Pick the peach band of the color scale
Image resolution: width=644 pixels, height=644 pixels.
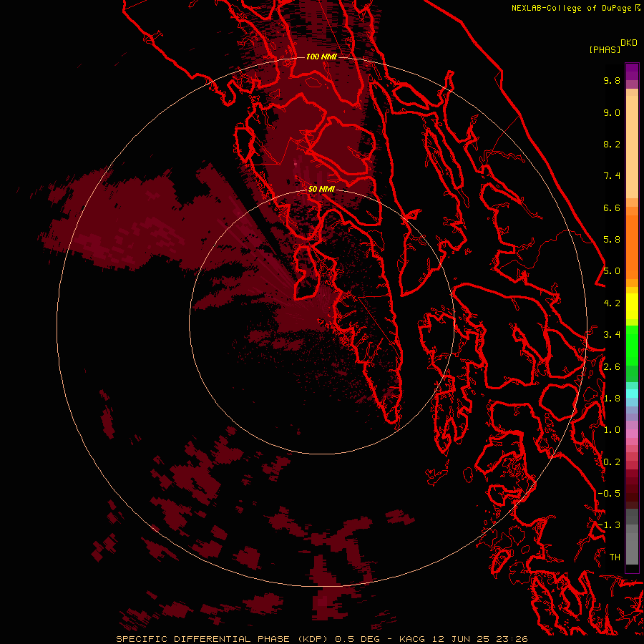632,147
